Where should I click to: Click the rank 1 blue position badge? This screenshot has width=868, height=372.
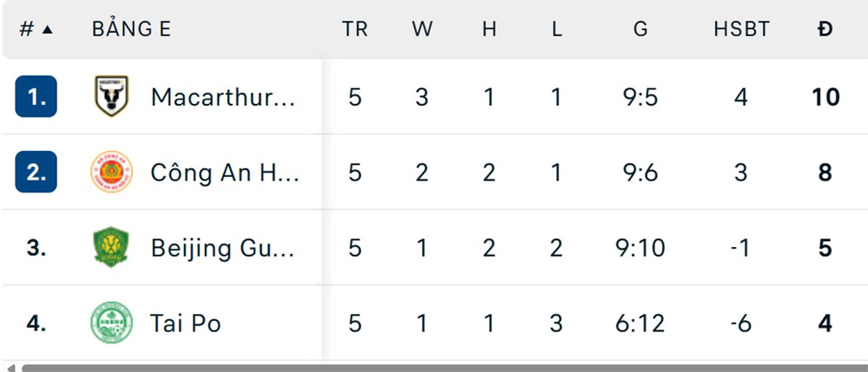(x=36, y=96)
